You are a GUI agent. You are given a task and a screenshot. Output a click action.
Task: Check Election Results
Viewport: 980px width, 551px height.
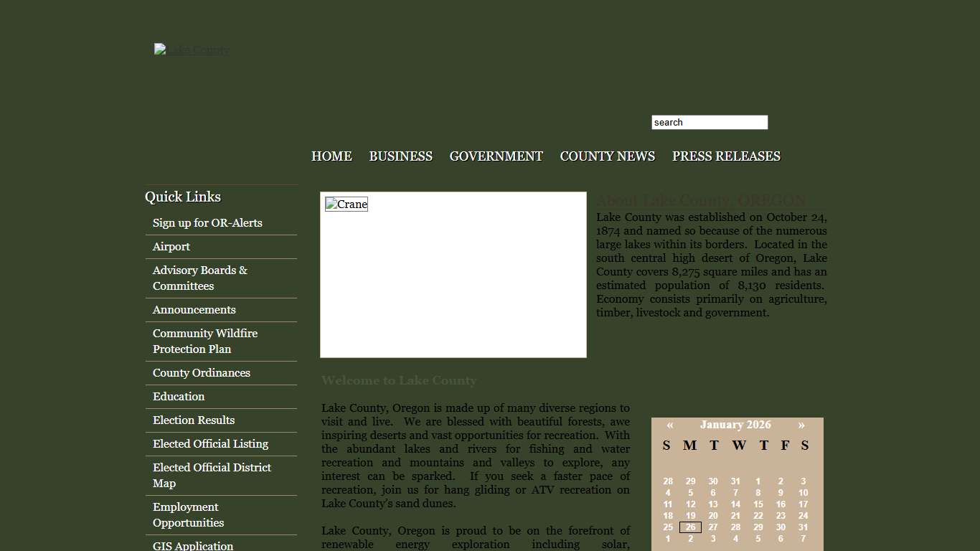[194, 420]
